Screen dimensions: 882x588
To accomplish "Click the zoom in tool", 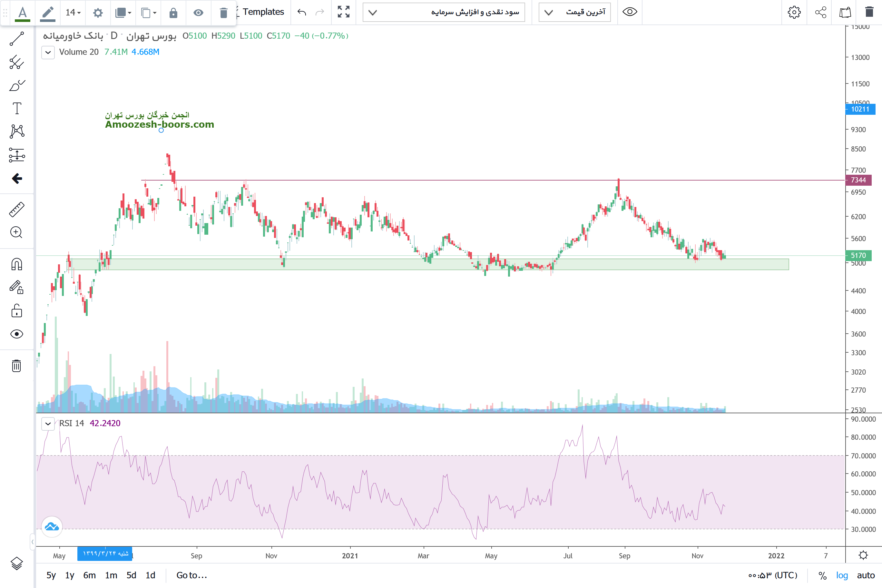I will click(x=16, y=232).
